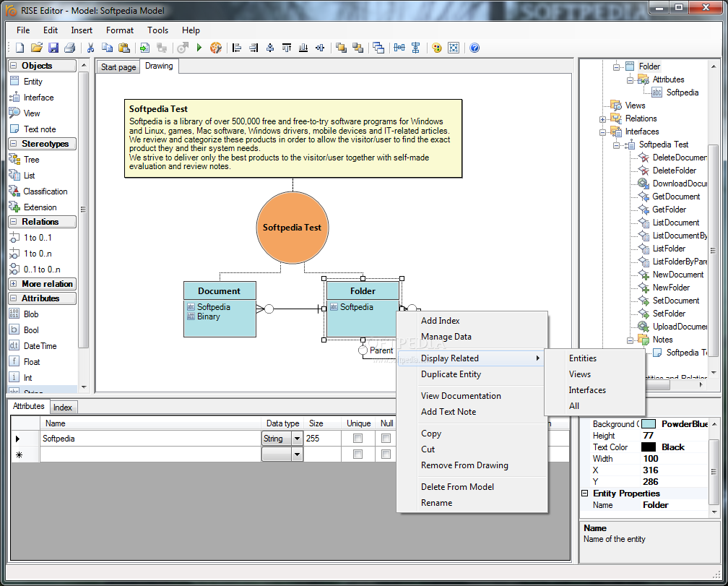Open the color palette toolbar icon

pyautogui.click(x=437, y=48)
